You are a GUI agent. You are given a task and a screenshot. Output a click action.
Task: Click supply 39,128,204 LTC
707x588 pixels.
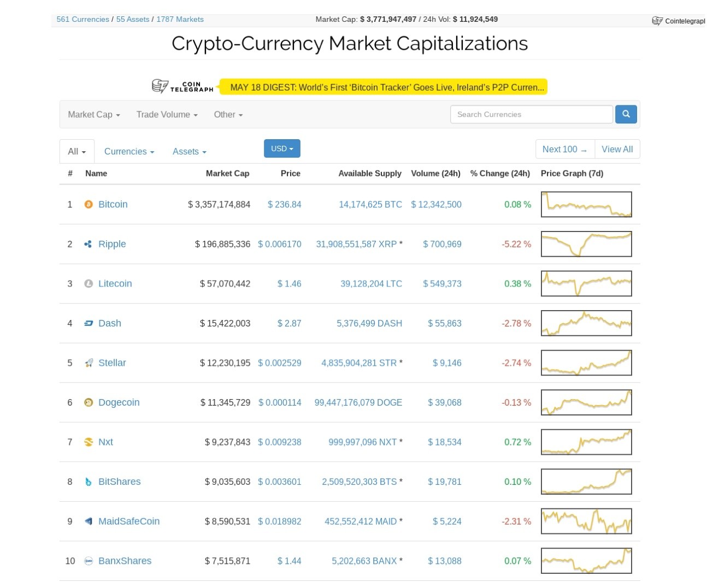371,283
